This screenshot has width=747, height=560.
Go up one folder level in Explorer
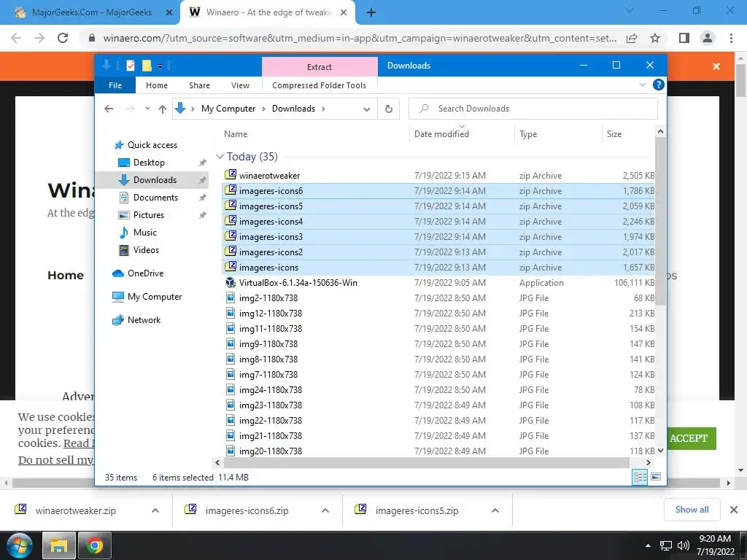coord(163,109)
